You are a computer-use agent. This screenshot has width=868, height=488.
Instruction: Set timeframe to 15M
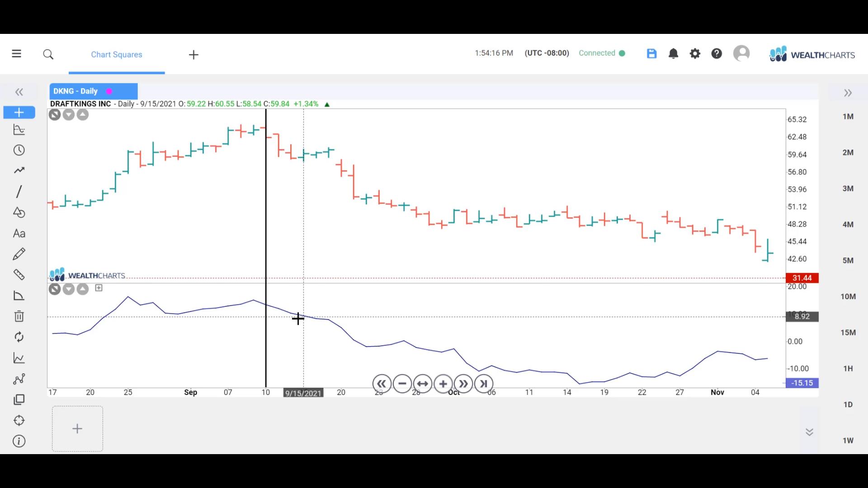848,333
